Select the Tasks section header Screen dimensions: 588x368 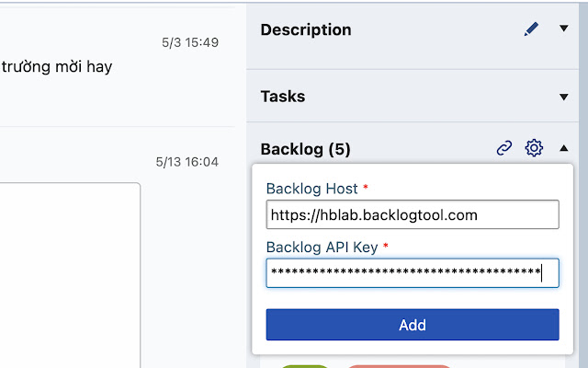(283, 97)
